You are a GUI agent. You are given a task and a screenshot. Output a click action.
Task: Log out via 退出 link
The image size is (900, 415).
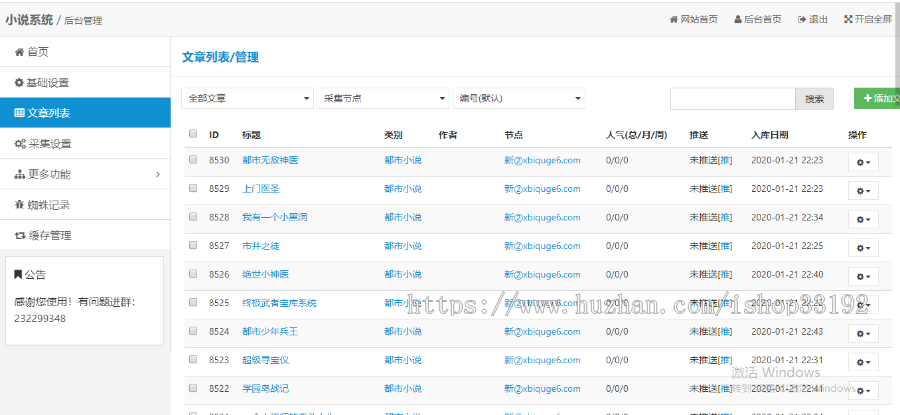[x=813, y=19]
